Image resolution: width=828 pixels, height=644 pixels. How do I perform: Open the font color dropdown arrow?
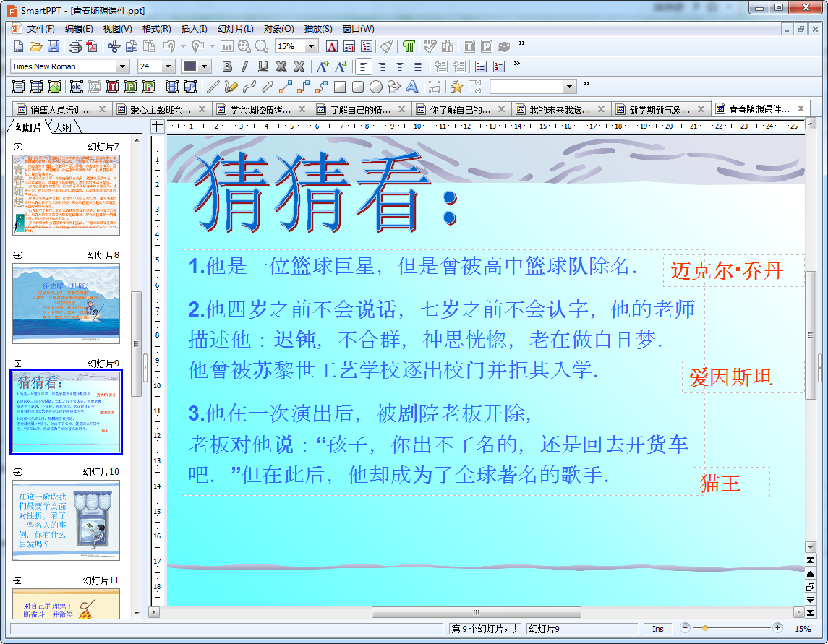tap(205, 66)
